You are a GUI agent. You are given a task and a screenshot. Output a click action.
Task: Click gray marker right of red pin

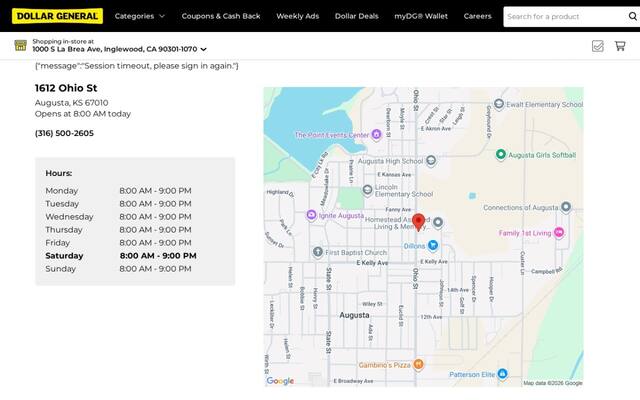[x=438, y=222]
